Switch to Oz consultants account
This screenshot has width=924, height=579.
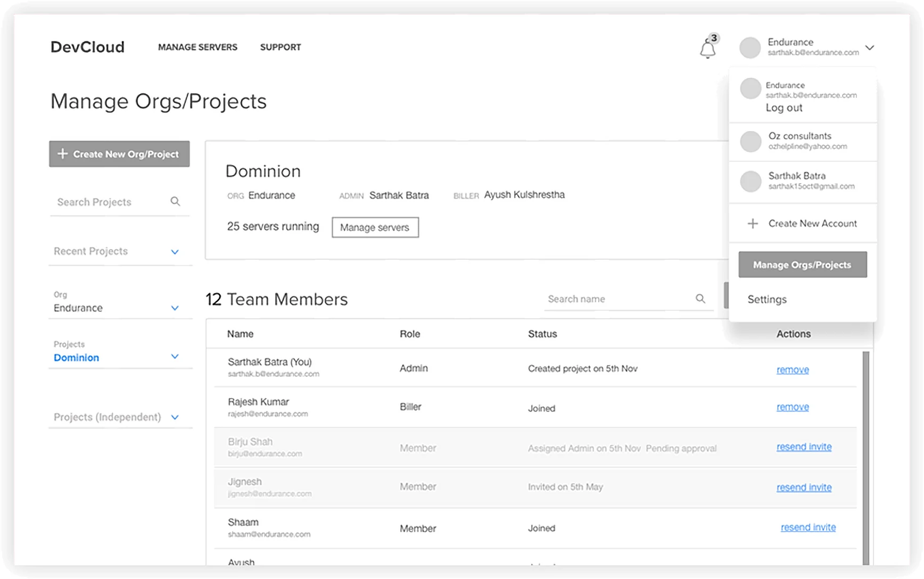(x=803, y=142)
